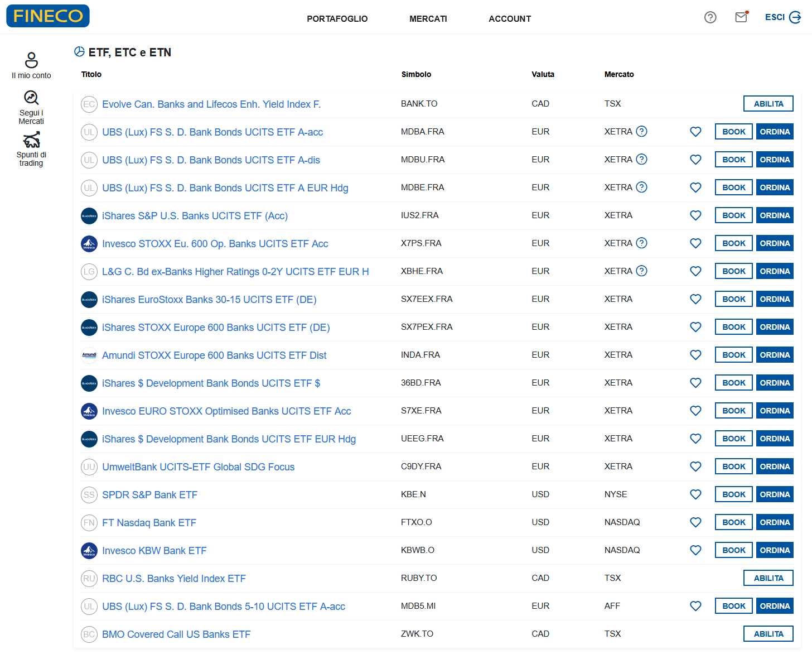Click the AFF market cell
Screen dimensions: 812x654
point(612,606)
